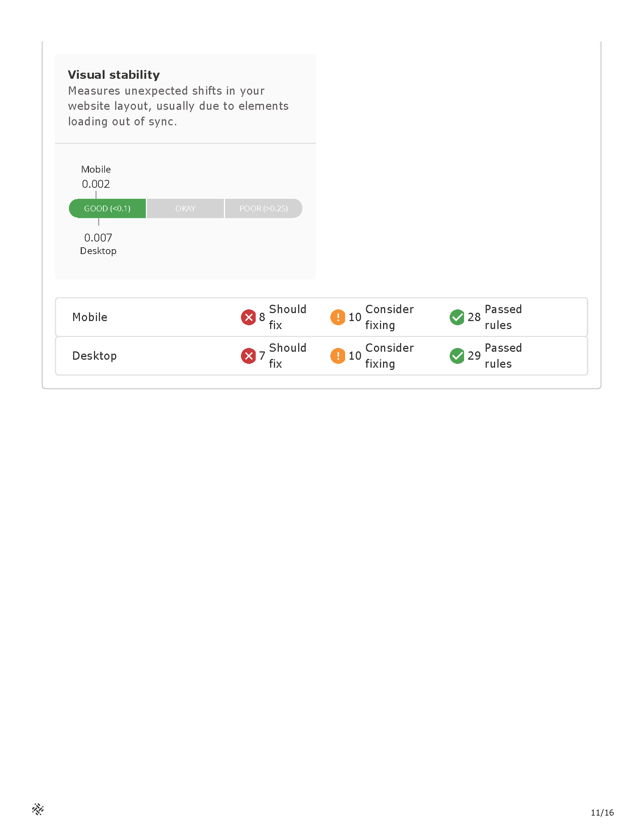Click the logo icon in page footer
Screen dimensions: 644x833
click(x=38, y=809)
